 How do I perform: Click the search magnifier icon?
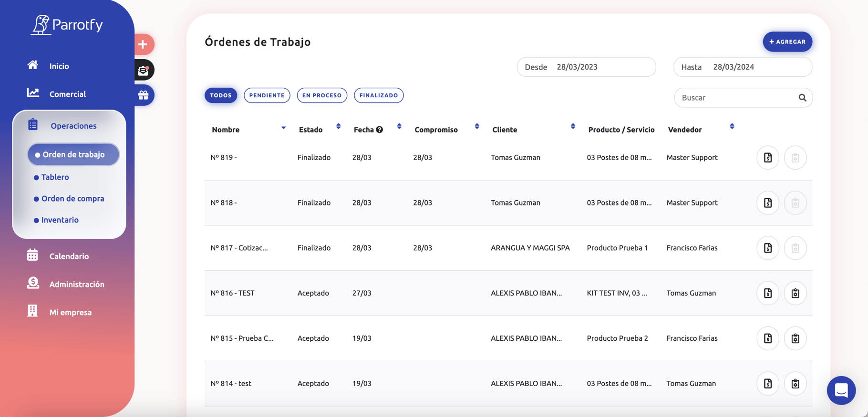click(x=802, y=98)
